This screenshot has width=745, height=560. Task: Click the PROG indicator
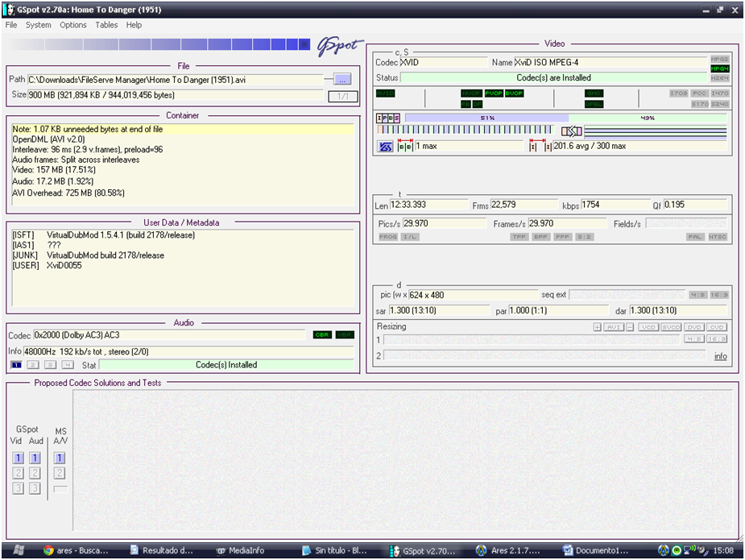[x=387, y=237]
